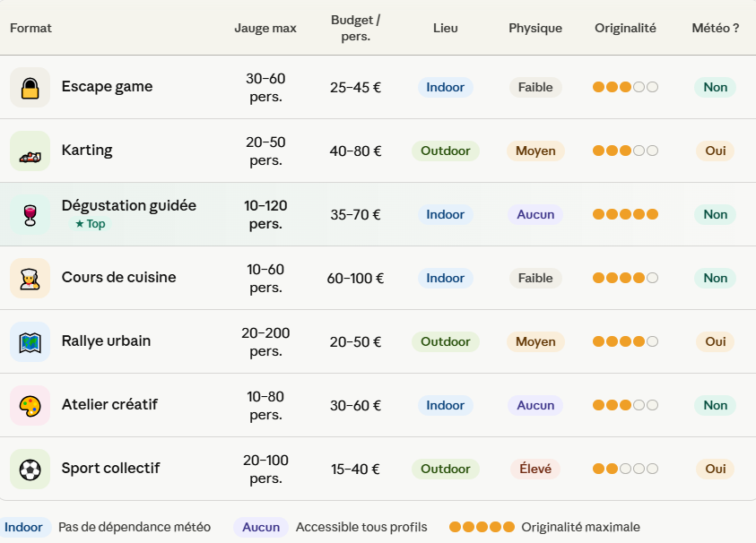Select the soccer ball Sport collectif icon
The height and width of the screenshot is (543, 756).
[30, 469]
